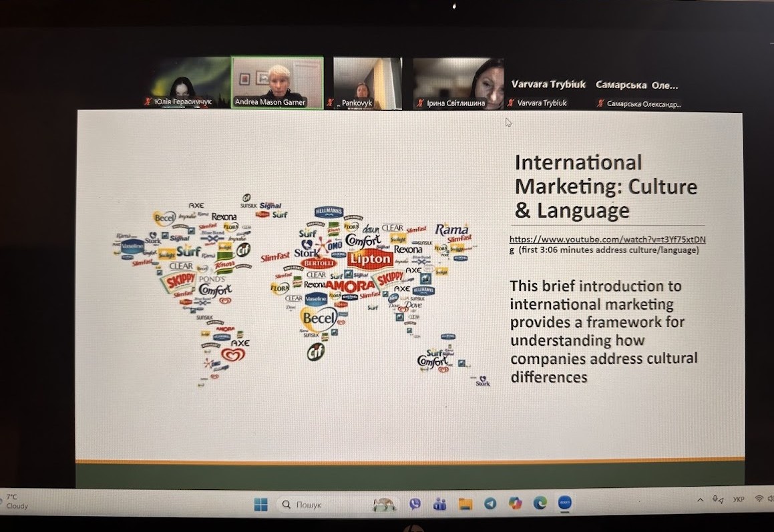Click the search highlight image in taskbar
The height and width of the screenshot is (532, 774).
384,505
